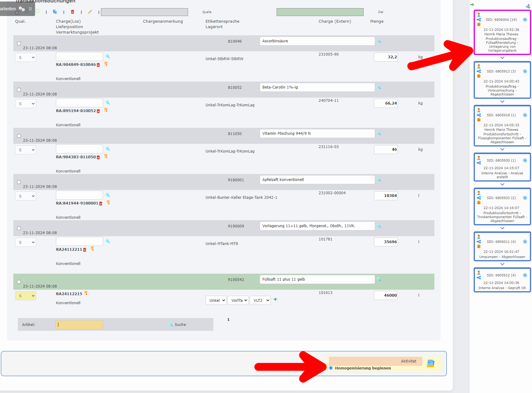Check the checkbox for the Ascorbinsäure row
Viewport: 532px width, 393px height.
pos(19,43)
